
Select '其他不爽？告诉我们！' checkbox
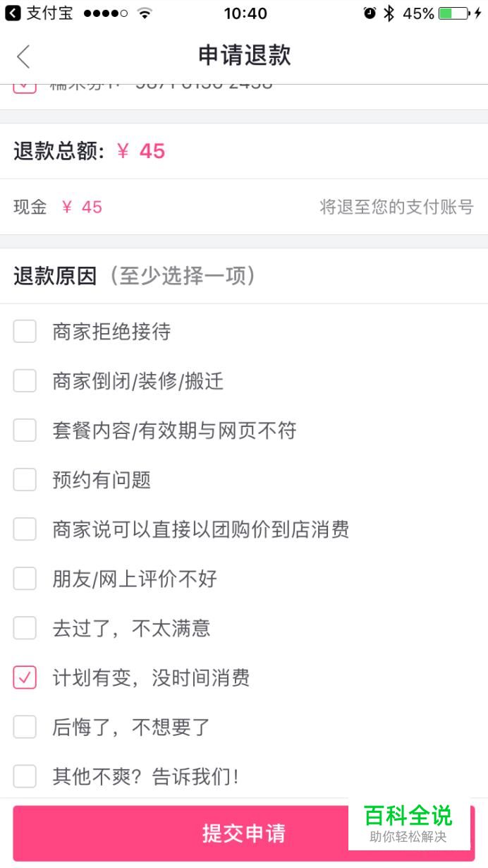(25, 777)
